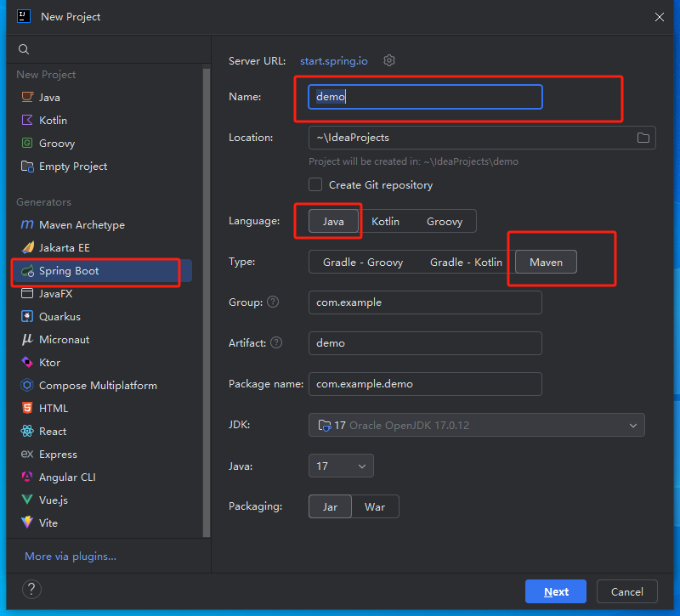Click the Group input field
680x616 pixels.
(425, 302)
